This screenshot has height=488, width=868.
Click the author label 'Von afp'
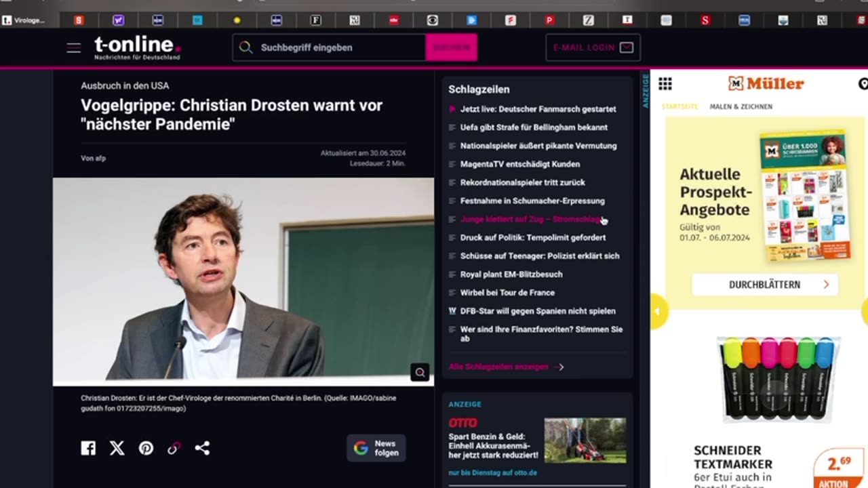(94, 158)
